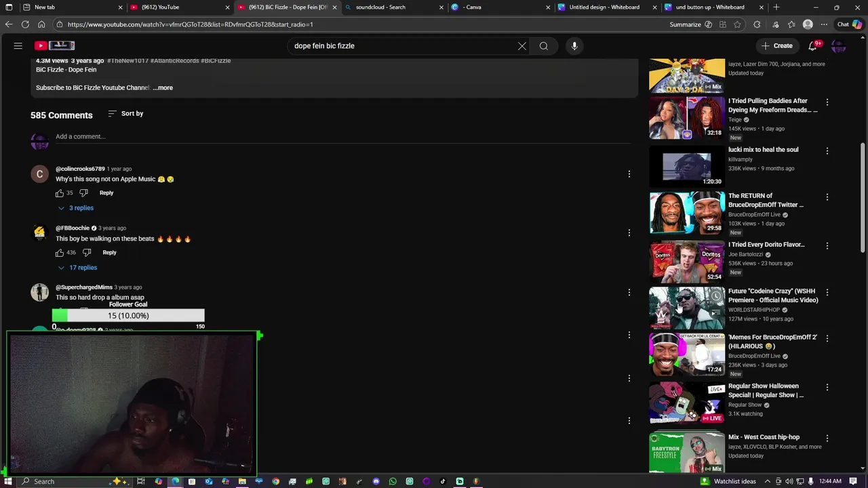Open options menu for @colincrooks6789 comment
The width and height of the screenshot is (868, 488).
629,174
